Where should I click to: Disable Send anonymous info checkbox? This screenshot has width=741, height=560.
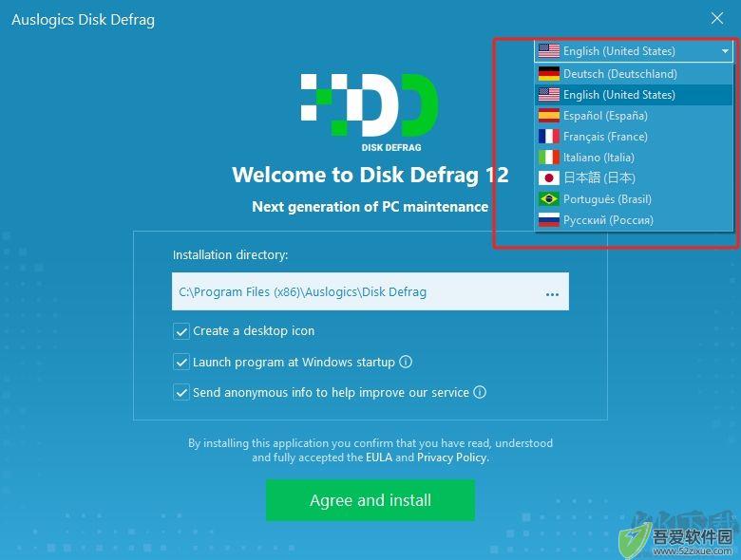pos(181,392)
